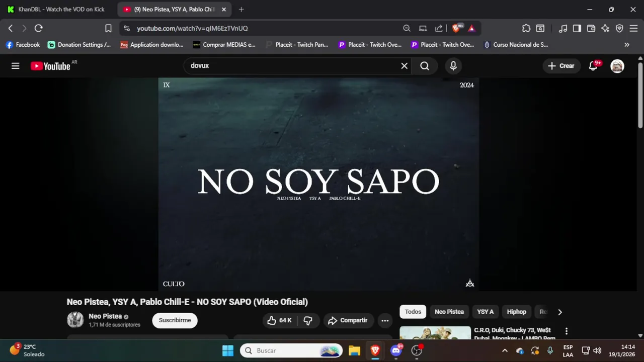The image size is (644, 362).
Task: Clear the 'dovux' search text
Action: coord(404,66)
